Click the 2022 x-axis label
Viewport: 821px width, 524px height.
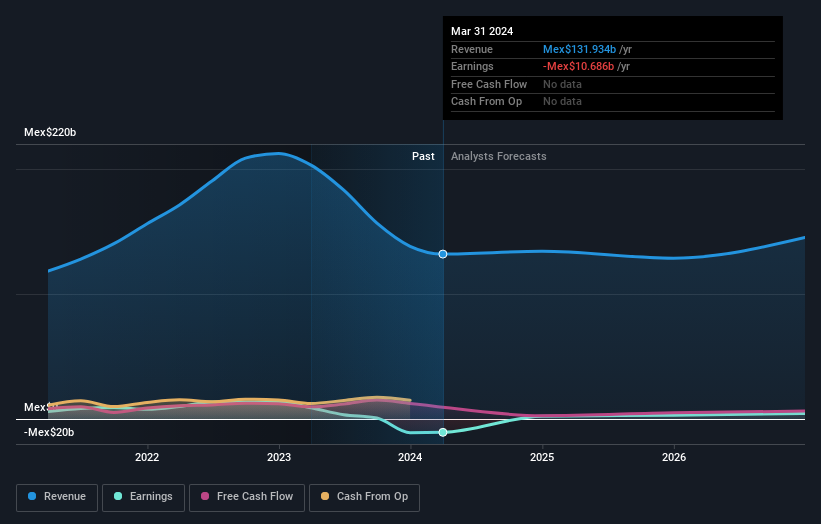147,458
